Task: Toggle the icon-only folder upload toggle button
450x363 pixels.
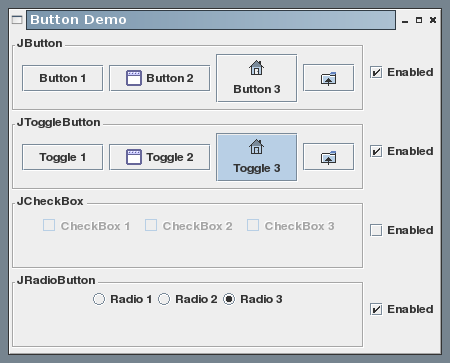Action: click(x=328, y=157)
